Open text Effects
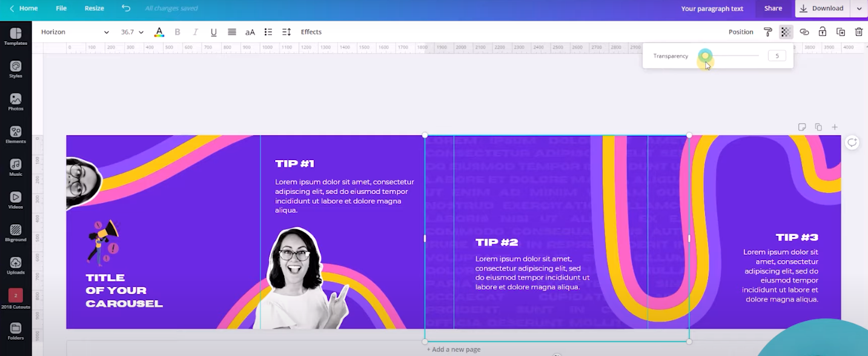Image resolution: width=868 pixels, height=356 pixels. pyautogui.click(x=311, y=32)
